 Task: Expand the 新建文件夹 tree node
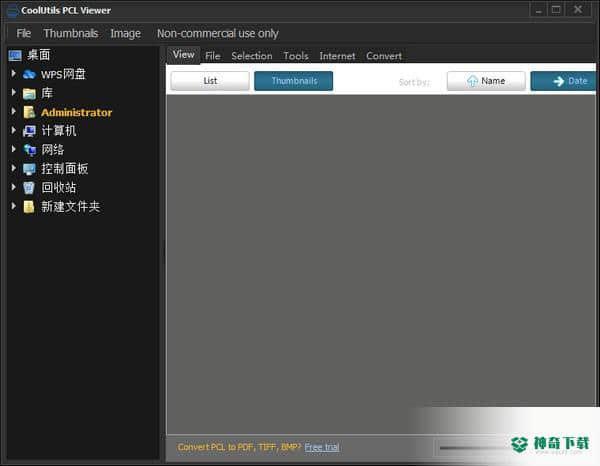point(14,206)
